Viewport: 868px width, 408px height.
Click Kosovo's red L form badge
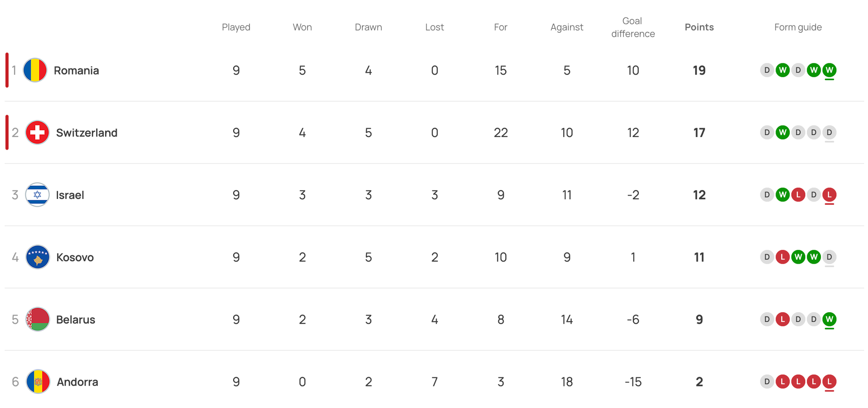click(782, 257)
